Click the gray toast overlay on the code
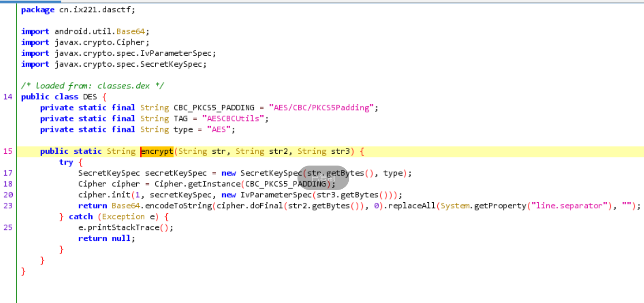Screen dimensions: 644x303 (x=323, y=178)
